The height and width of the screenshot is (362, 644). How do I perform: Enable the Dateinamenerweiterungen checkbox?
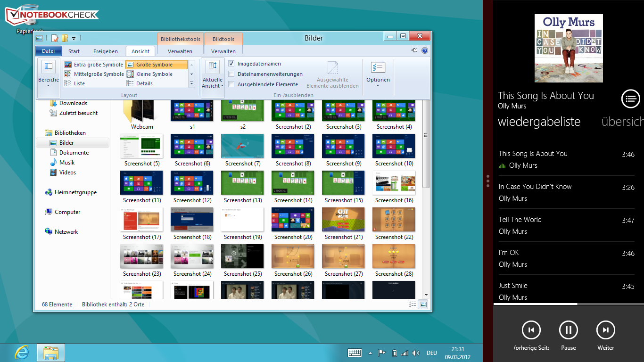point(231,74)
